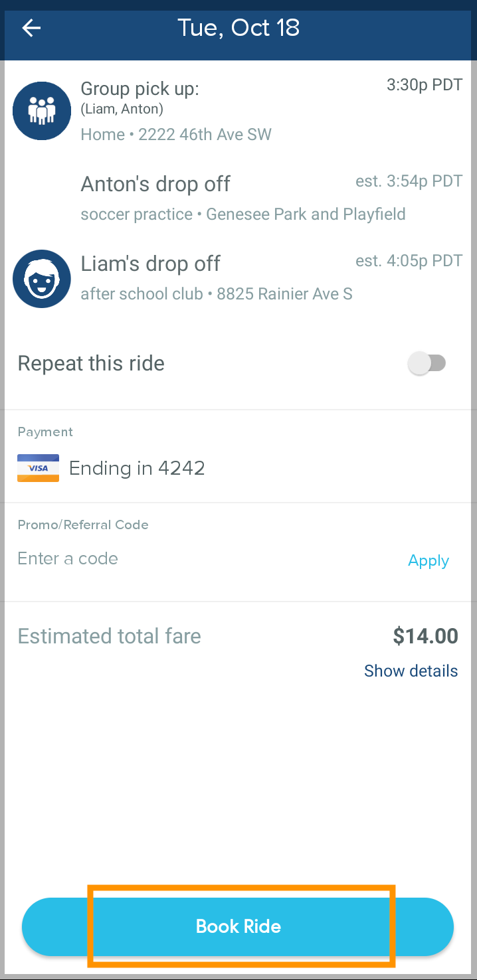Open payment method ending in 4242
Image resolution: width=477 pixels, height=980 pixels.
(x=137, y=469)
